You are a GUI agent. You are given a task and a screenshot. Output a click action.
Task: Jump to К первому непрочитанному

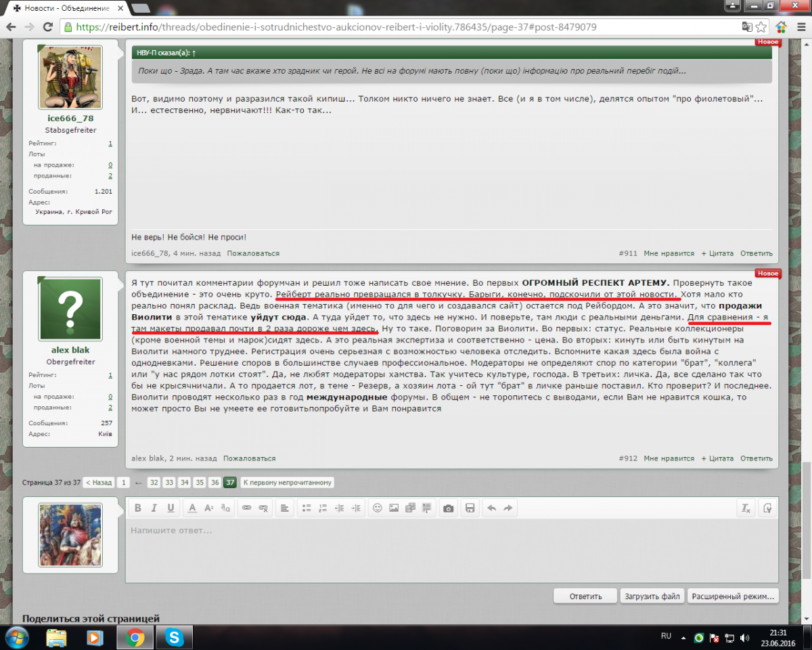(287, 483)
